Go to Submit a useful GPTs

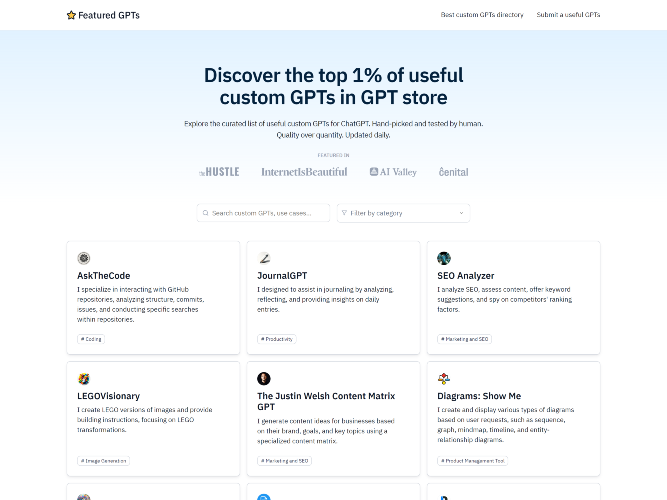click(568, 14)
